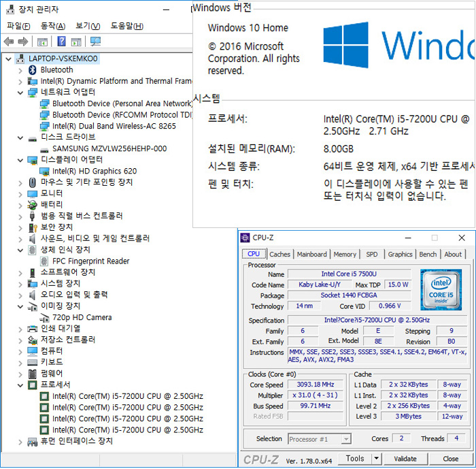Click the Scan for hardware changes monitor icon

(x=95, y=42)
